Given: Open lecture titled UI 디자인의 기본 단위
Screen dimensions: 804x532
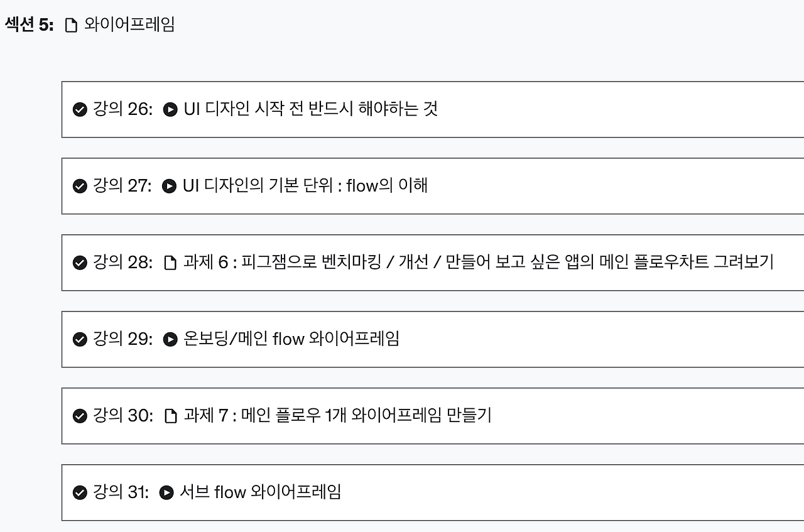Looking at the screenshot, I should [305, 186].
